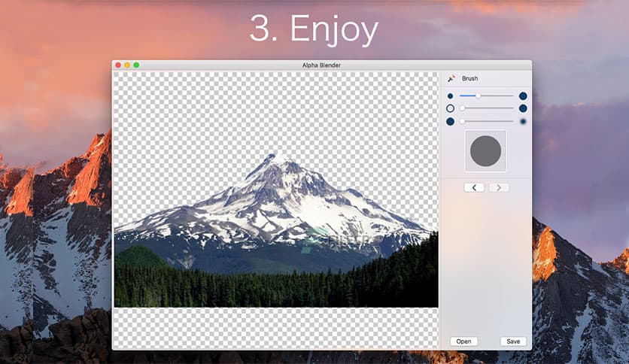Click the mountain image on the canvas
The height and width of the screenshot is (364, 629).
point(276,230)
